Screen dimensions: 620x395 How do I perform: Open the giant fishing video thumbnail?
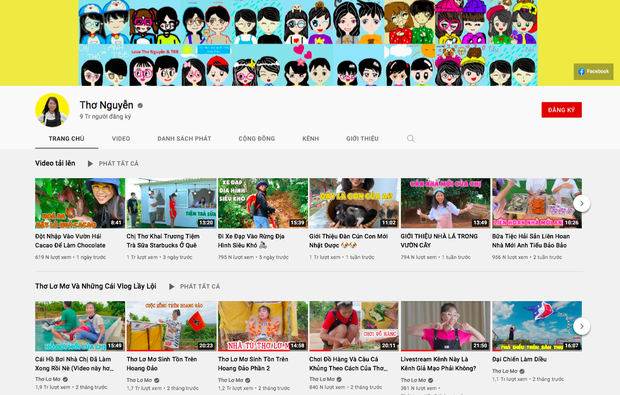pos(354,326)
